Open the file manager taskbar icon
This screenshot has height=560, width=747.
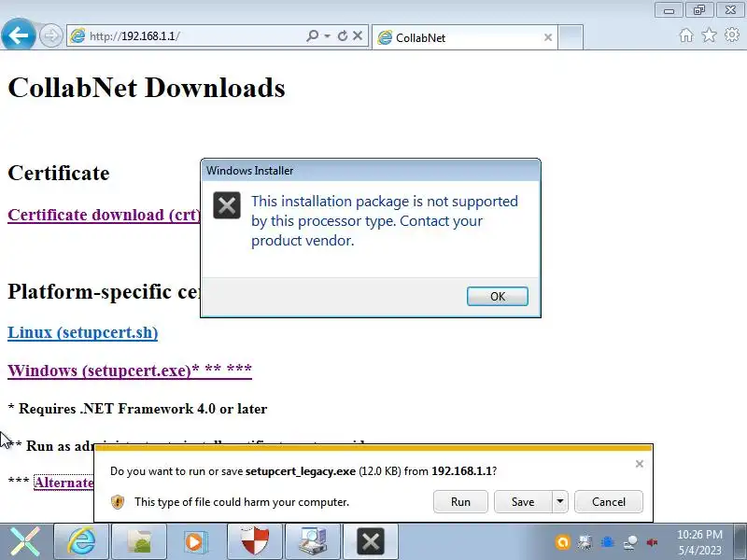pyautogui.click(x=139, y=541)
